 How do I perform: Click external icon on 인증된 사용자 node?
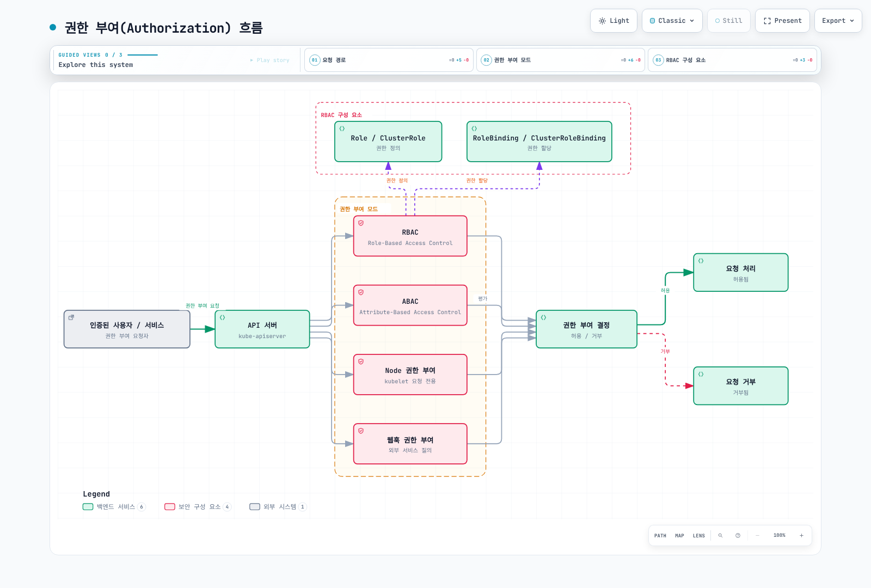[71, 317]
